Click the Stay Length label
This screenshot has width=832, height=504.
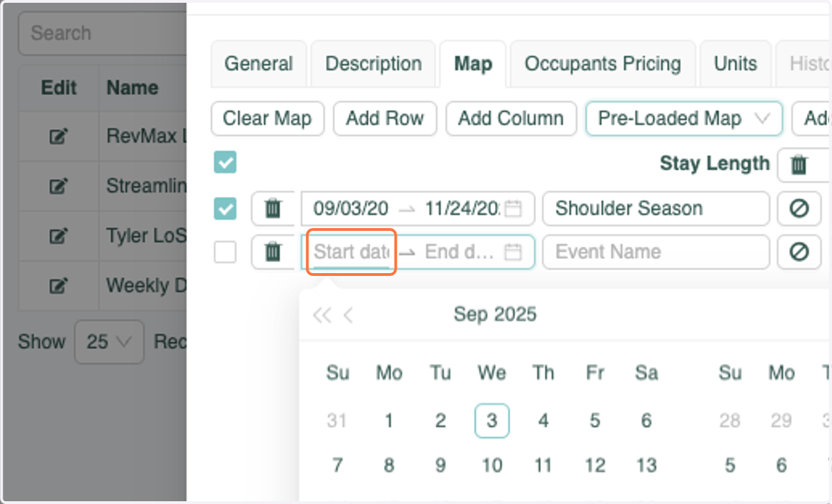(x=715, y=164)
